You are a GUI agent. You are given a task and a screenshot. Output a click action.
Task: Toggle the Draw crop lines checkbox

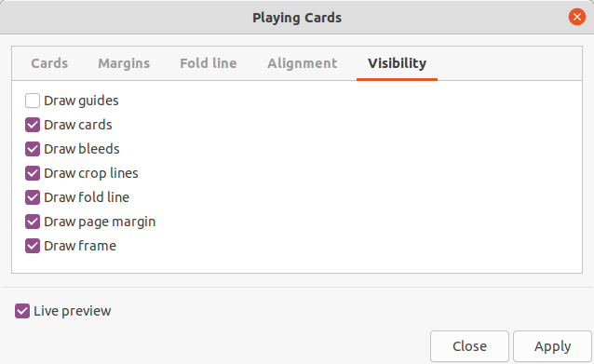click(33, 173)
